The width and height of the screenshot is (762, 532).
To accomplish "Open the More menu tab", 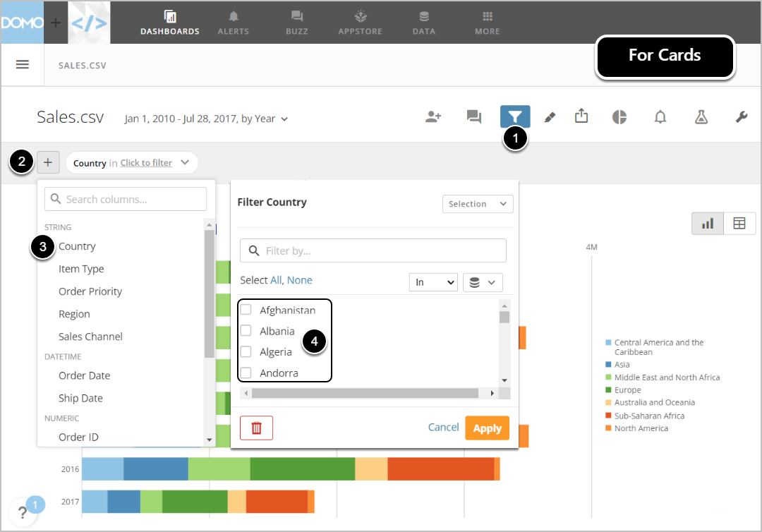I will pyautogui.click(x=488, y=23).
